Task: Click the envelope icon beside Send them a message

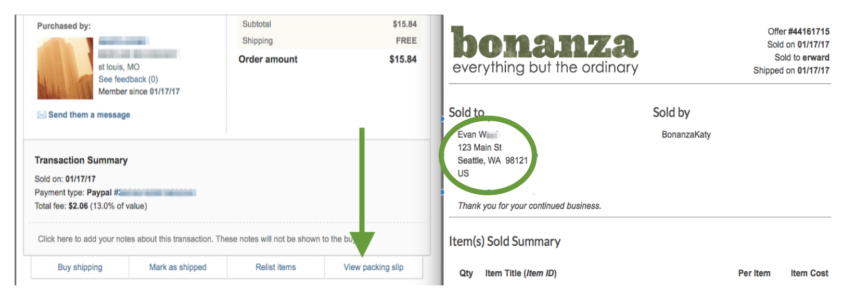Action: (42, 115)
